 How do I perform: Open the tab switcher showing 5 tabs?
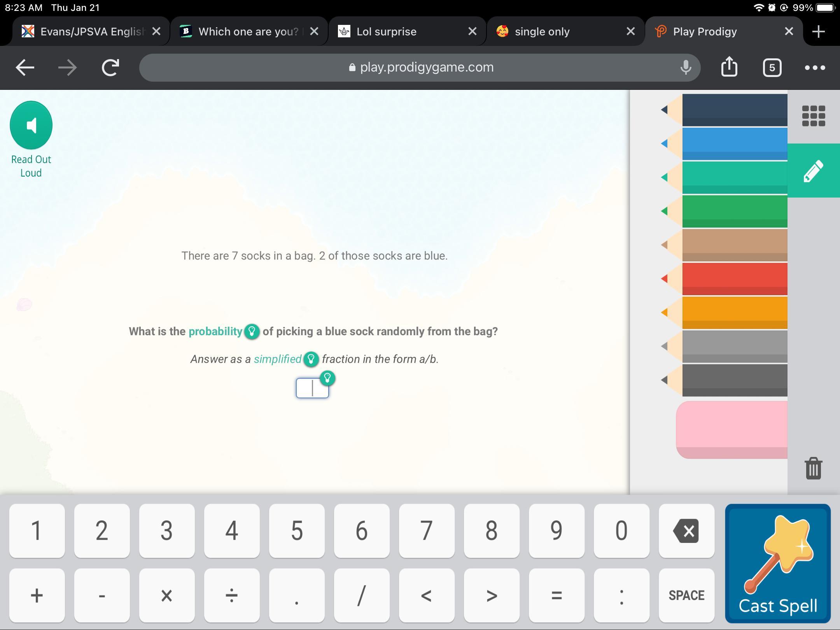click(x=772, y=68)
